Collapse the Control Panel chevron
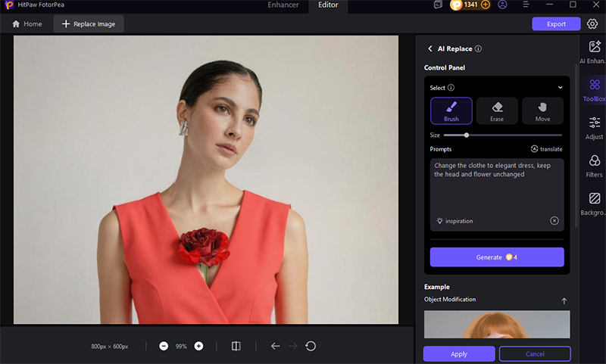The width and height of the screenshot is (606, 364). tap(561, 88)
